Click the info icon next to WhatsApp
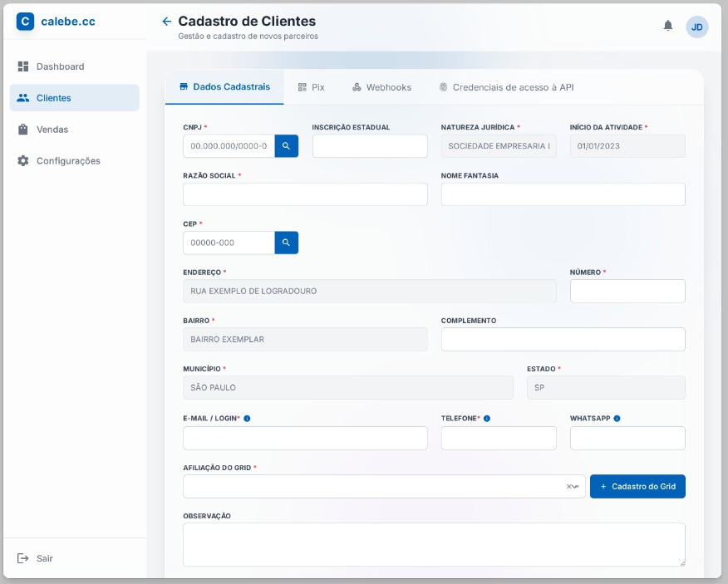 click(x=617, y=419)
